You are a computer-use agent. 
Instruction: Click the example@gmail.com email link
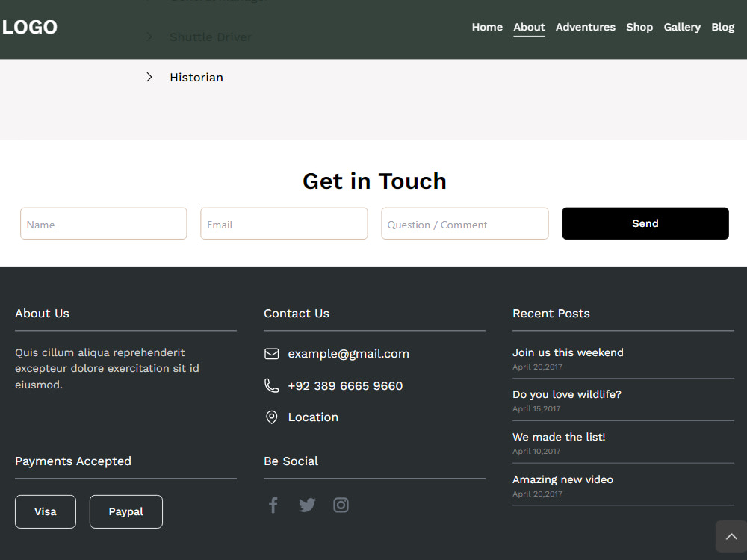click(348, 354)
